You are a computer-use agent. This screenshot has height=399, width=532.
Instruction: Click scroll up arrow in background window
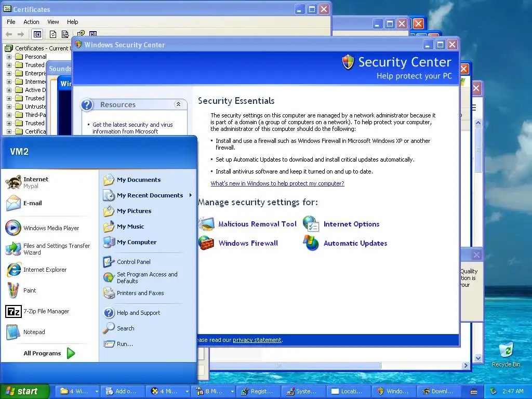click(x=478, y=123)
